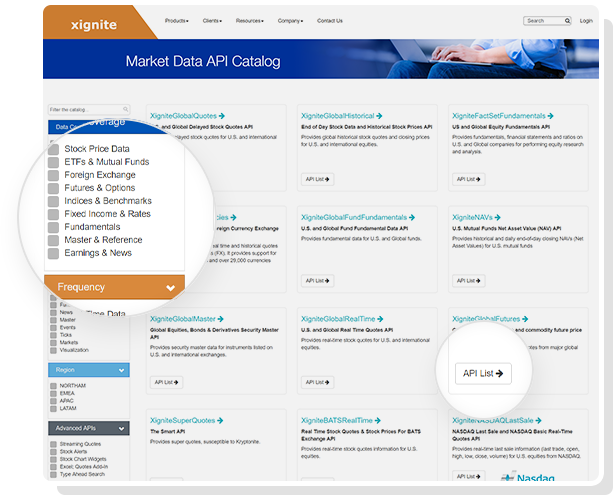613x495 pixels.
Task: Open the Products menu
Action: [x=176, y=21]
